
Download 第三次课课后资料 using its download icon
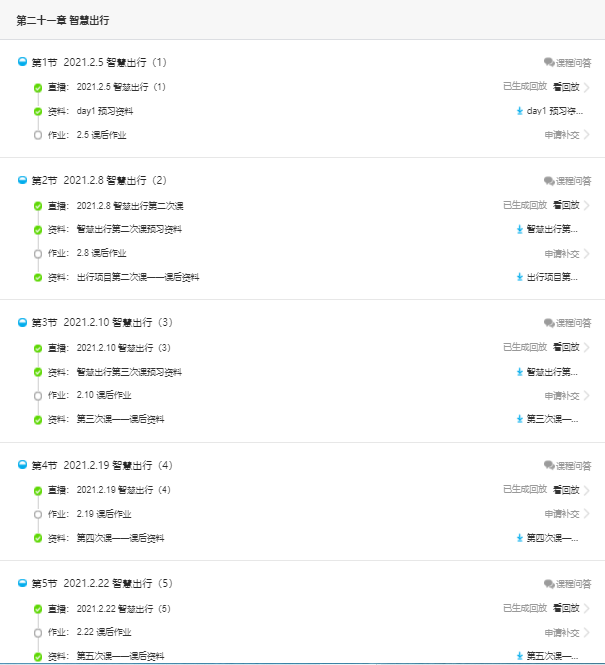(x=520, y=419)
